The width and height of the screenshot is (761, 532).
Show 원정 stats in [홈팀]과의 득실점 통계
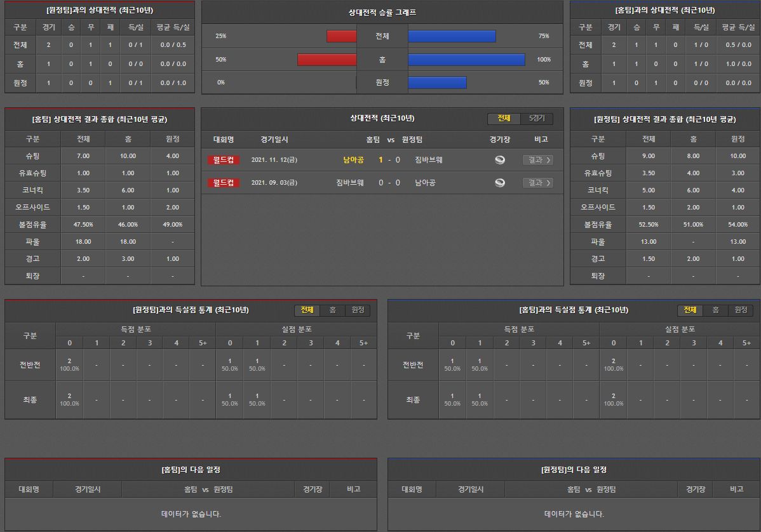tap(741, 310)
